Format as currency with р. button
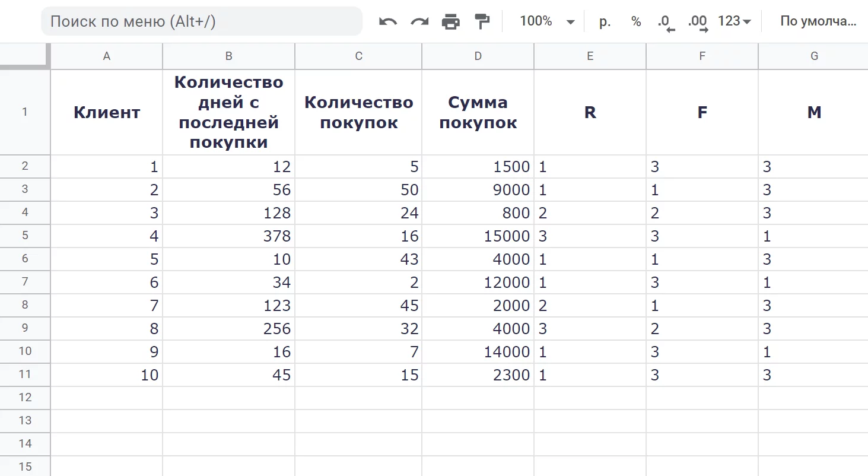Image resolution: width=868 pixels, height=476 pixels. coord(605,22)
